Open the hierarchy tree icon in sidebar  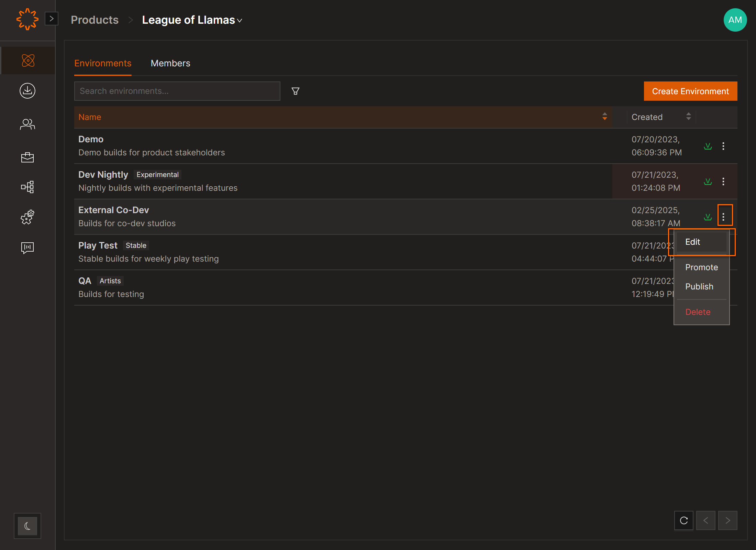pyautogui.click(x=27, y=187)
